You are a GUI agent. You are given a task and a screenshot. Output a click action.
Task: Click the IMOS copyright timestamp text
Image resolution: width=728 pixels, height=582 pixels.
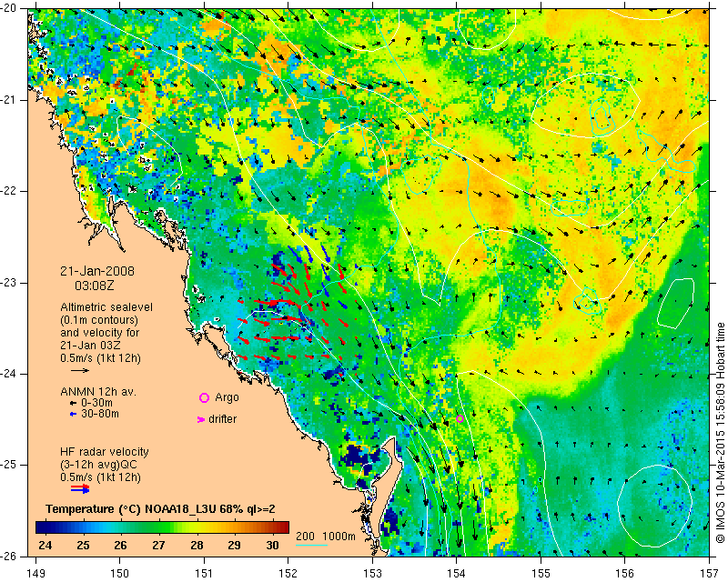click(721, 432)
